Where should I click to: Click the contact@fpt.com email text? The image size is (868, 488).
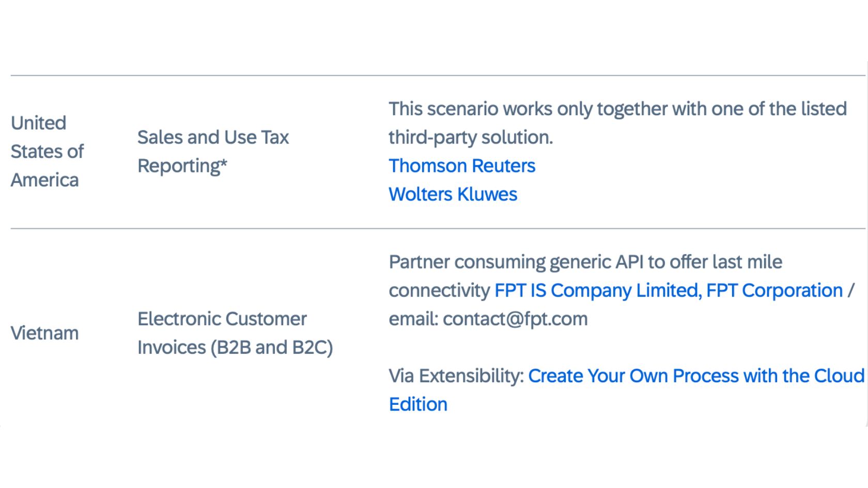(x=515, y=319)
